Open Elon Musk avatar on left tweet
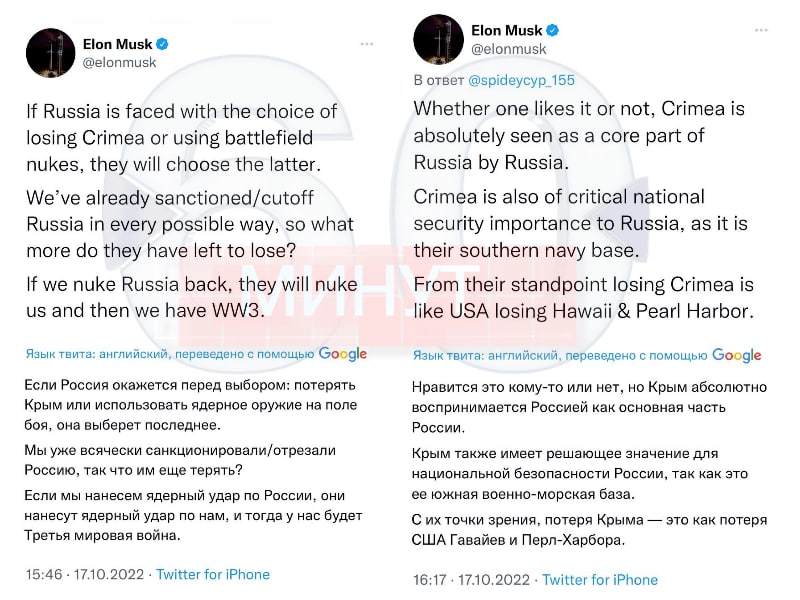This screenshot has height=600, width=800. (51, 53)
